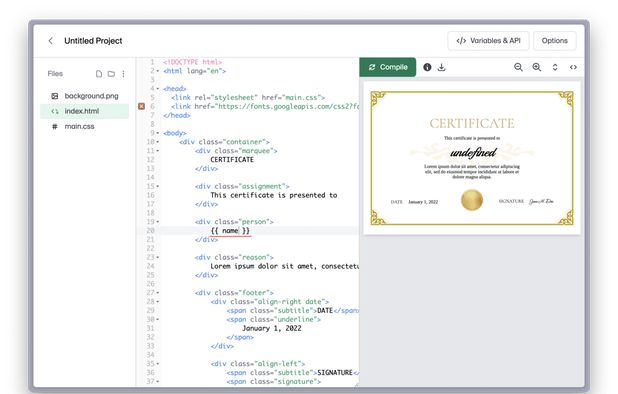The image size is (618, 394).
Task: Toggle vertical fit of preview
Action: (x=555, y=67)
